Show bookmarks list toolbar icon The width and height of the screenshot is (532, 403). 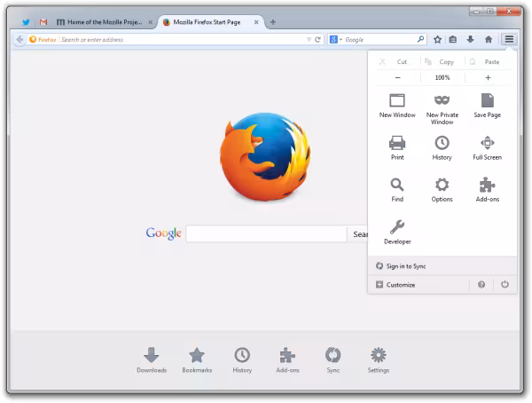tap(452, 39)
